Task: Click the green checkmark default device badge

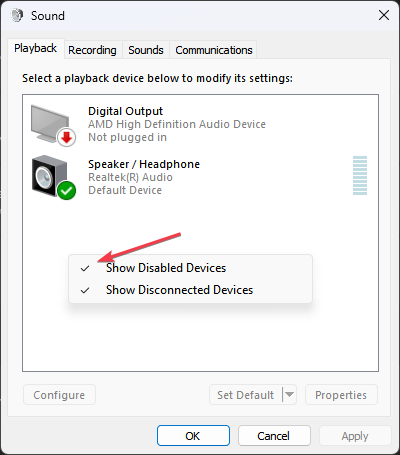Action: tap(67, 191)
